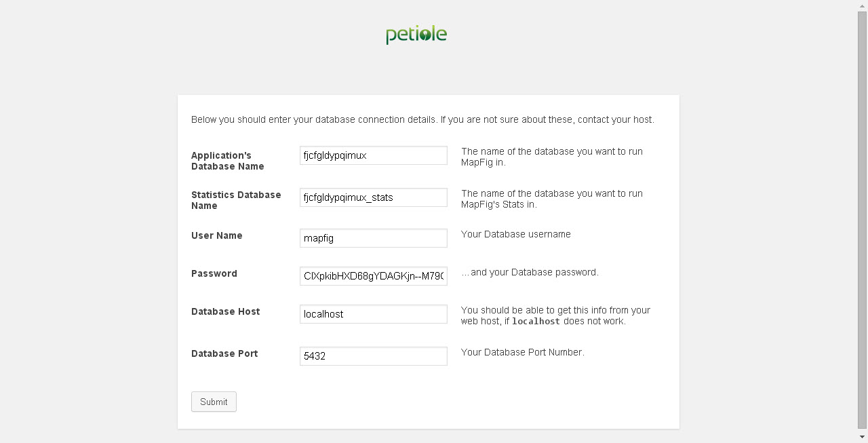Click "Your Database Port Number." help text
Screen dimensions: 868x443
pos(522,352)
